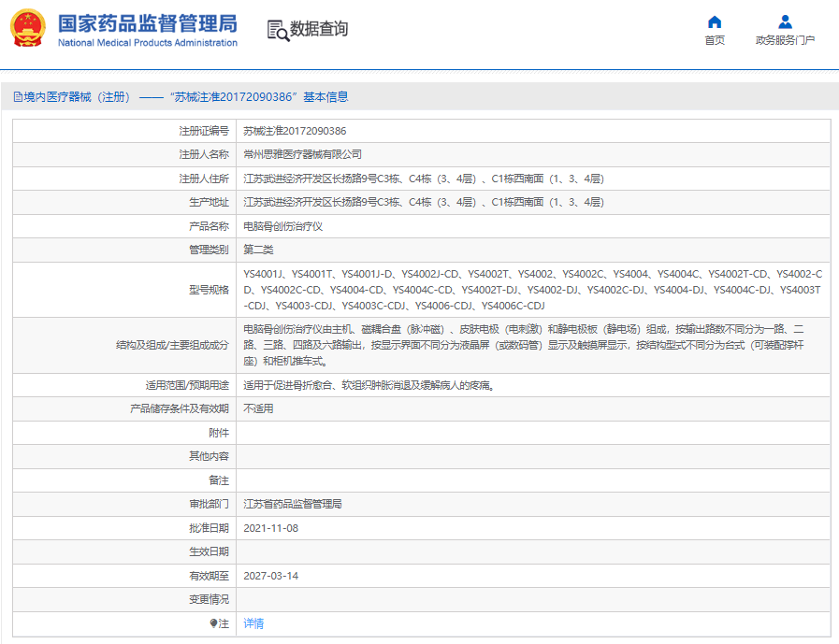Click approving department 江苏省药品监督管理局
This screenshot has width=839, height=644.
293,504
